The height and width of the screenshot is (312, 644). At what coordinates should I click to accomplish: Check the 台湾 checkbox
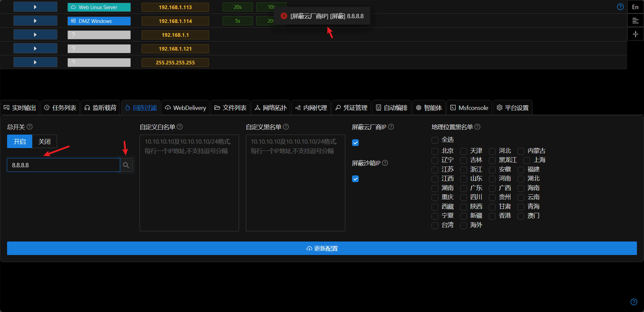pos(435,225)
